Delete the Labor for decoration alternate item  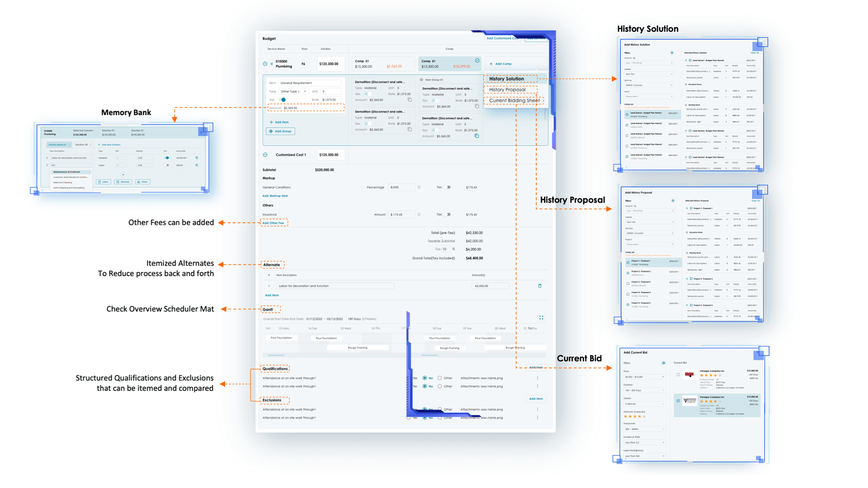point(540,286)
